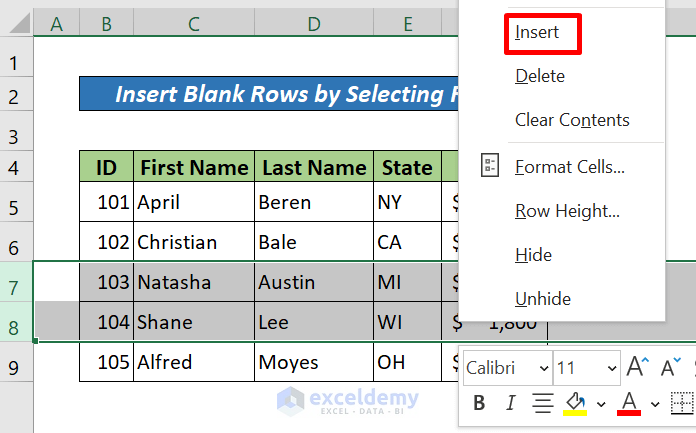Click the borders icon in mini toolbar
The height and width of the screenshot is (433, 696).
(x=682, y=403)
